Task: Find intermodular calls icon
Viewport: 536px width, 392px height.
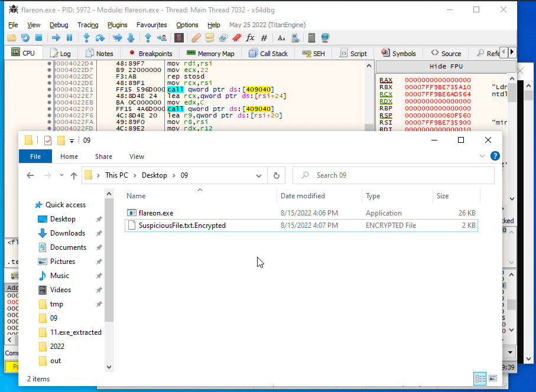Action: (x=295, y=38)
